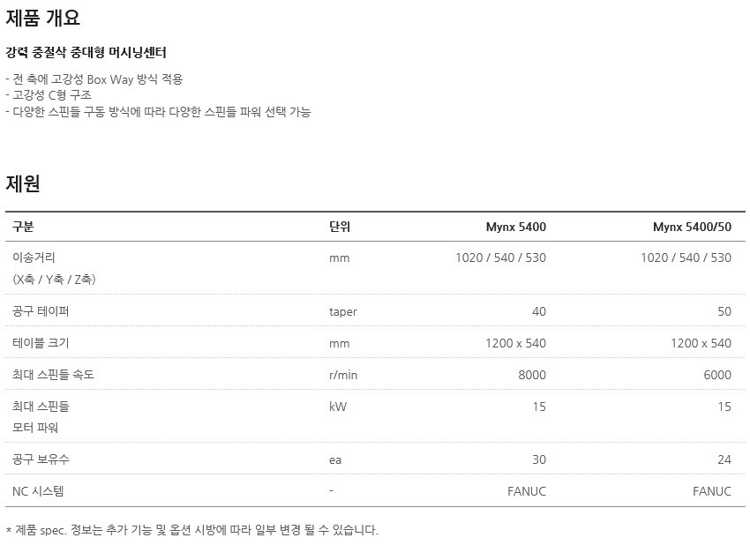Select the taper unit cell

tap(343, 312)
